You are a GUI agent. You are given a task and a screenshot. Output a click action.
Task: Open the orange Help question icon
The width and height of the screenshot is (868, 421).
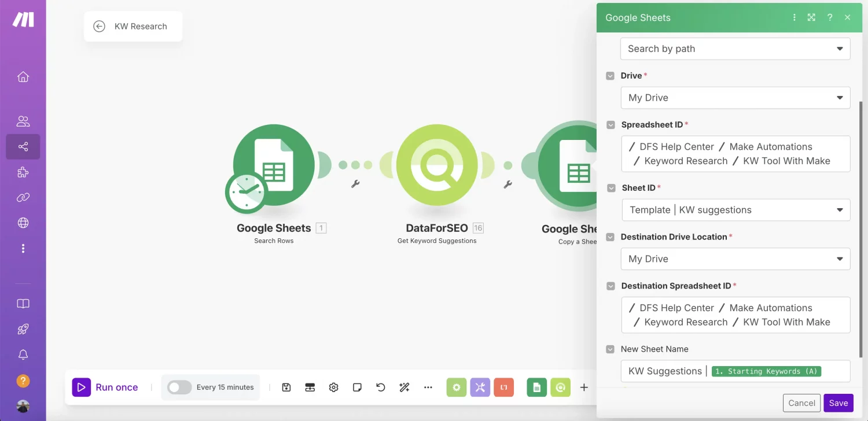point(23,381)
